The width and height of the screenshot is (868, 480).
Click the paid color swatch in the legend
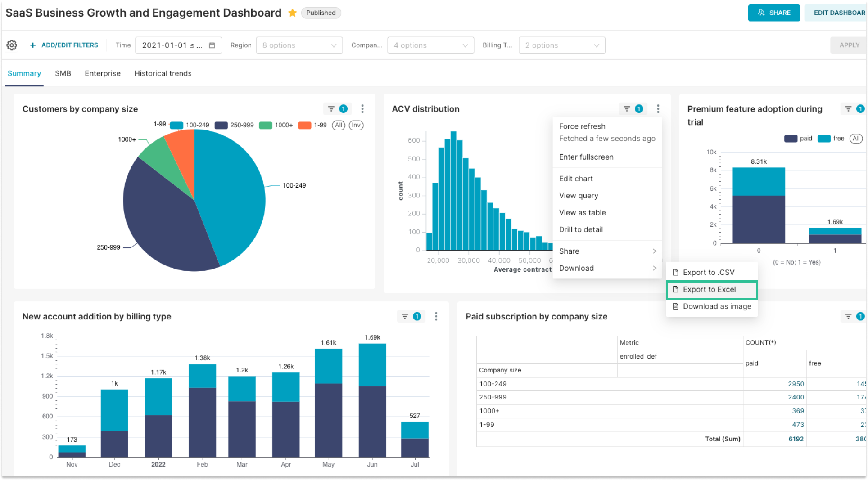[x=790, y=139]
